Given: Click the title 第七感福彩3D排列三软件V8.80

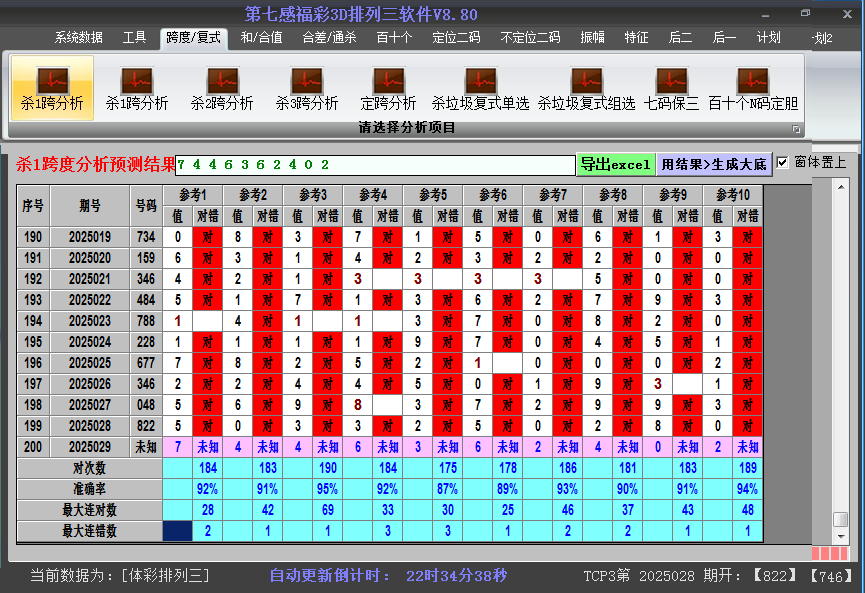Looking at the screenshot, I should (x=361, y=14).
